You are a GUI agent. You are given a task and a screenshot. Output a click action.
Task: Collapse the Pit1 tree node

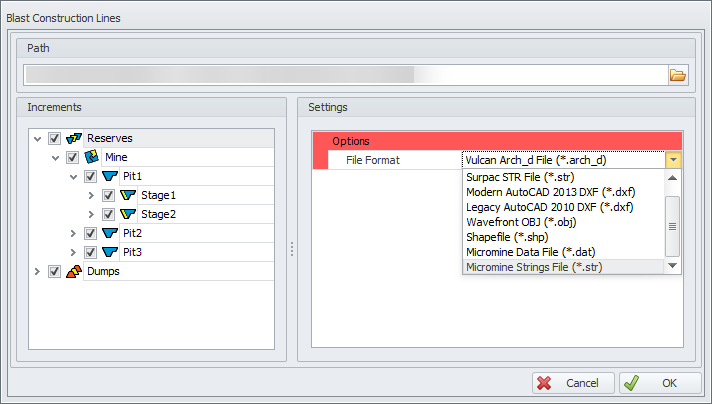[x=74, y=177]
